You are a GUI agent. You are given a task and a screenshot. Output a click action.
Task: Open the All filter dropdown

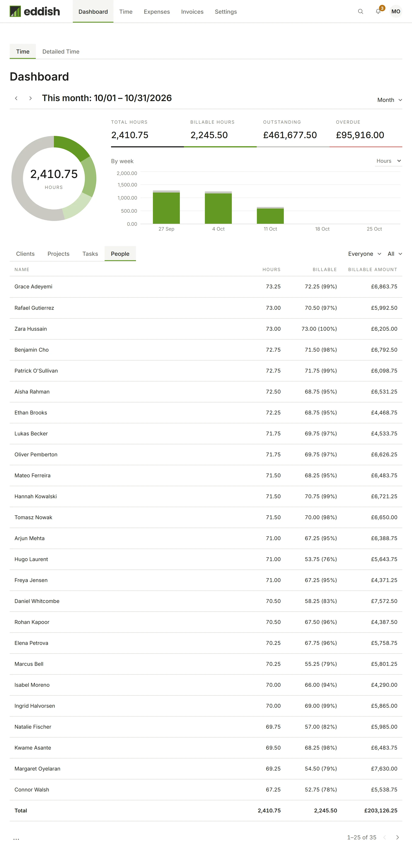(x=395, y=254)
